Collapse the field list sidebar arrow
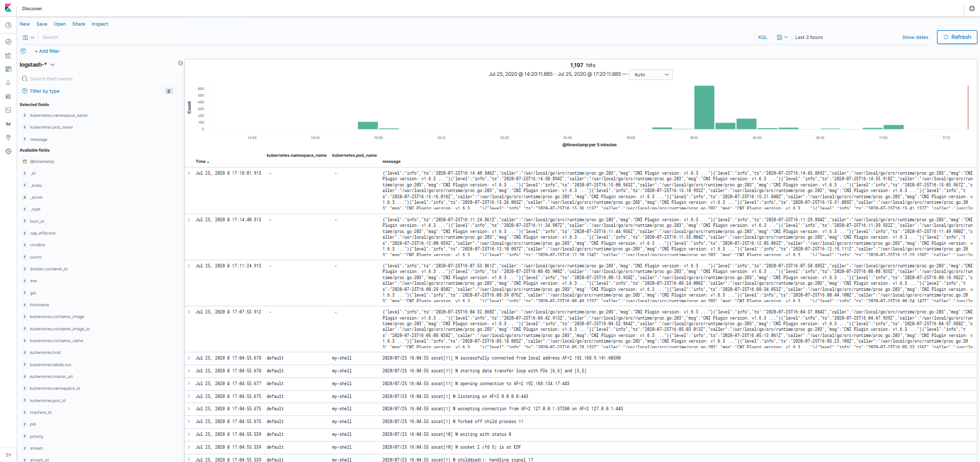 coord(180,63)
